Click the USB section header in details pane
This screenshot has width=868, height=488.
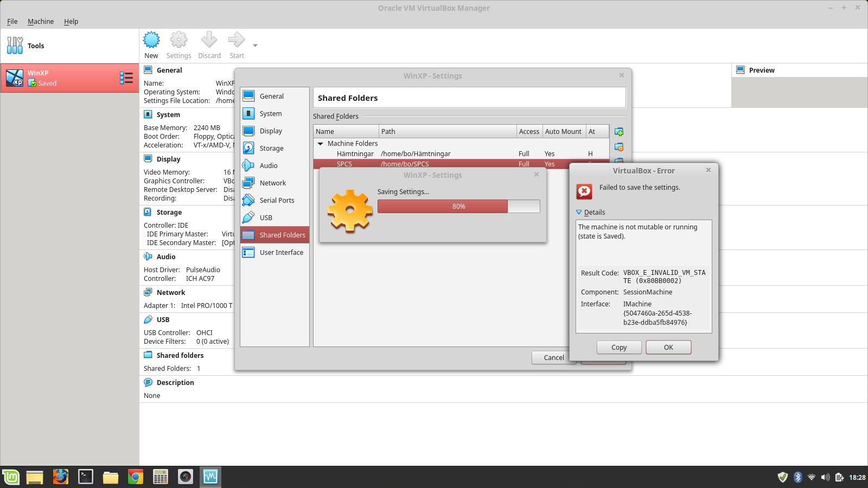pos(163,320)
